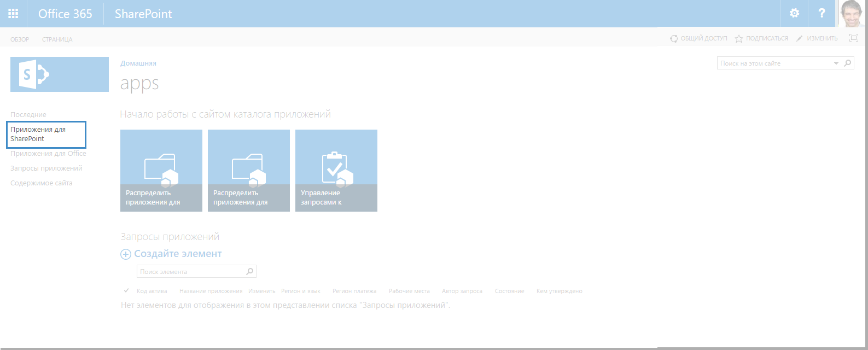Click the list item search magnifier
This screenshot has height=350, width=868.
point(250,271)
